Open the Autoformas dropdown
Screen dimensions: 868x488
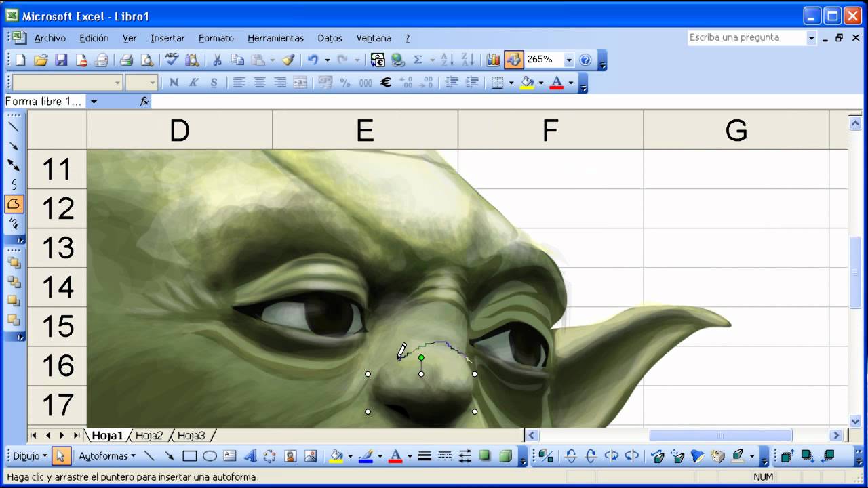pos(107,456)
